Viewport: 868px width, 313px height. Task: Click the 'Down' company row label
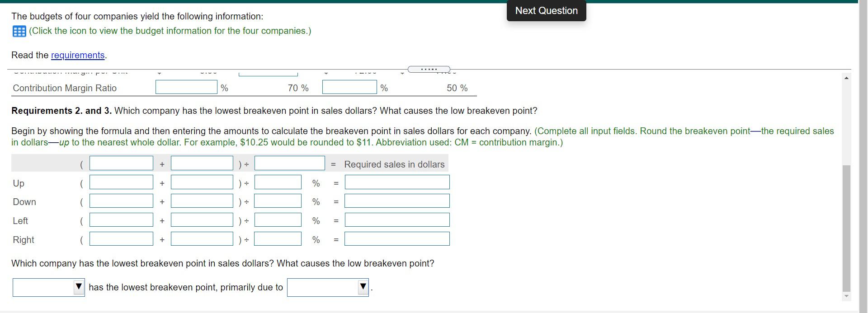pyautogui.click(x=24, y=202)
